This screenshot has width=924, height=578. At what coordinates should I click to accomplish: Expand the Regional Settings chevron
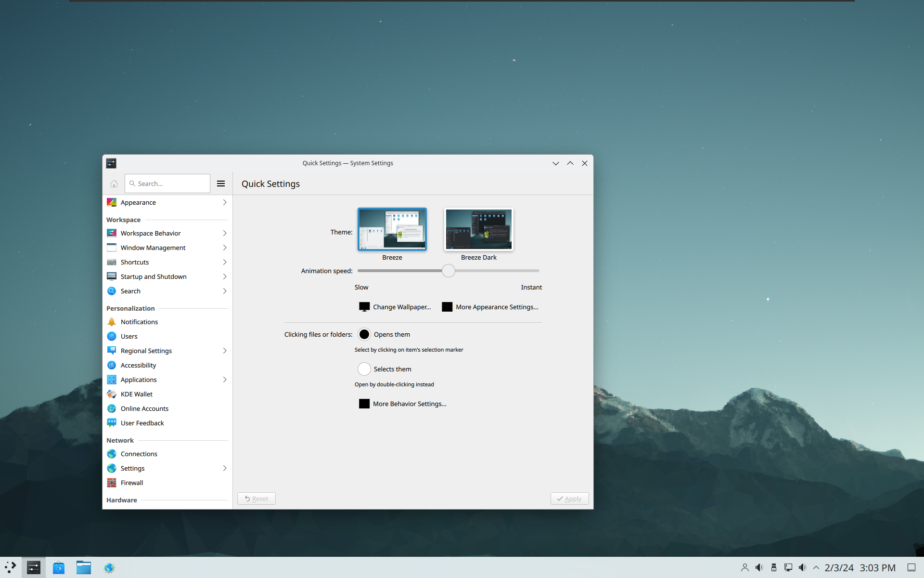[x=225, y=351]
